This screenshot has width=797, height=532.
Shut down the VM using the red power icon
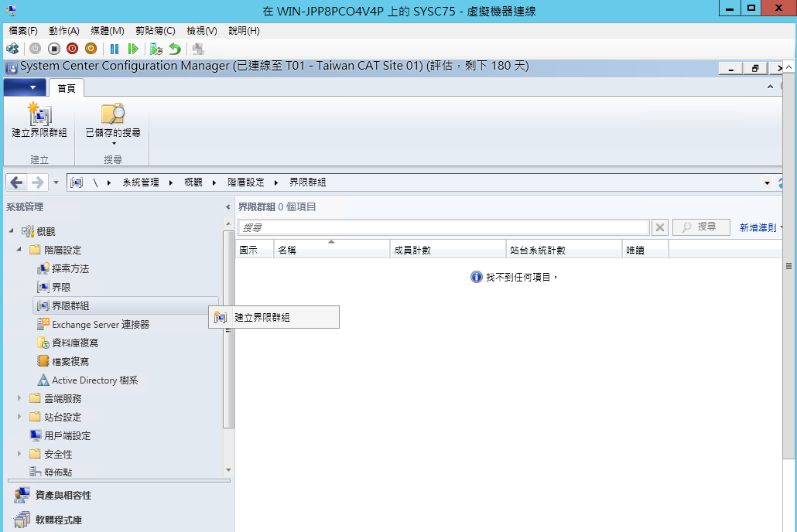[x=72, y=49]
